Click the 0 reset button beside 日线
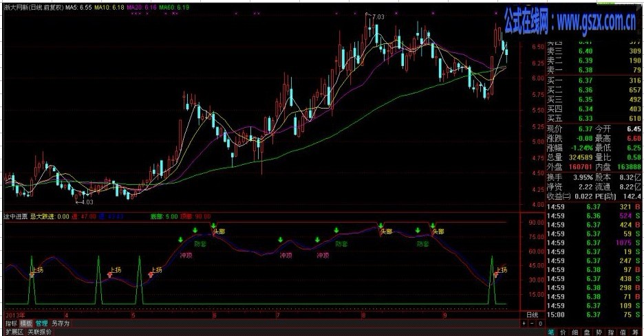The height and width of the screenshot is (336, 644). (540, 324)
